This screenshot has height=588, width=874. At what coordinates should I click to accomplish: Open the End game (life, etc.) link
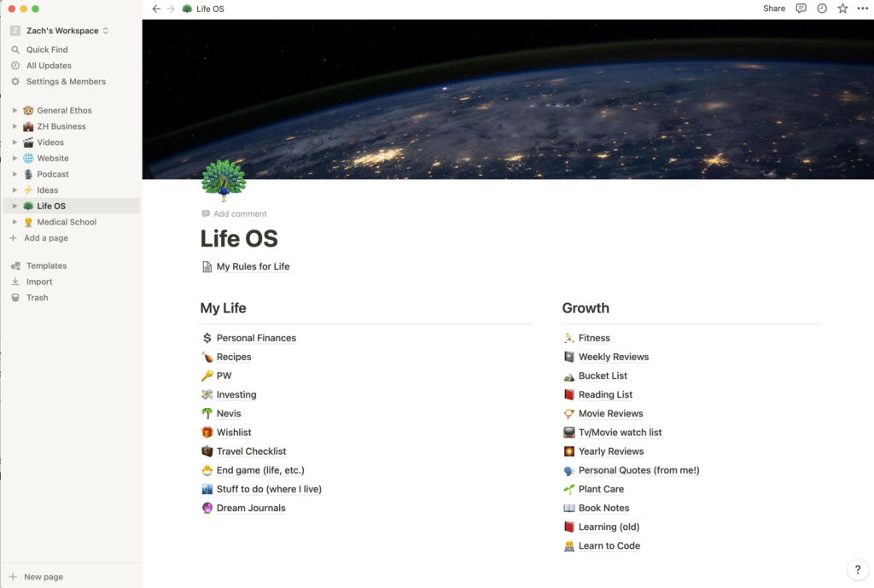pyautogui.click(x=260, y=470)
